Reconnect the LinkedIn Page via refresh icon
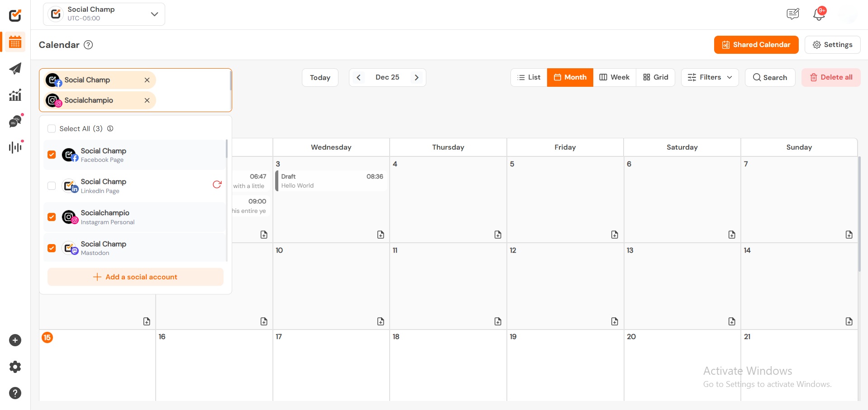The height and width of the screenshot is (410, 868). pyautogui.click(x=217, y=184)
